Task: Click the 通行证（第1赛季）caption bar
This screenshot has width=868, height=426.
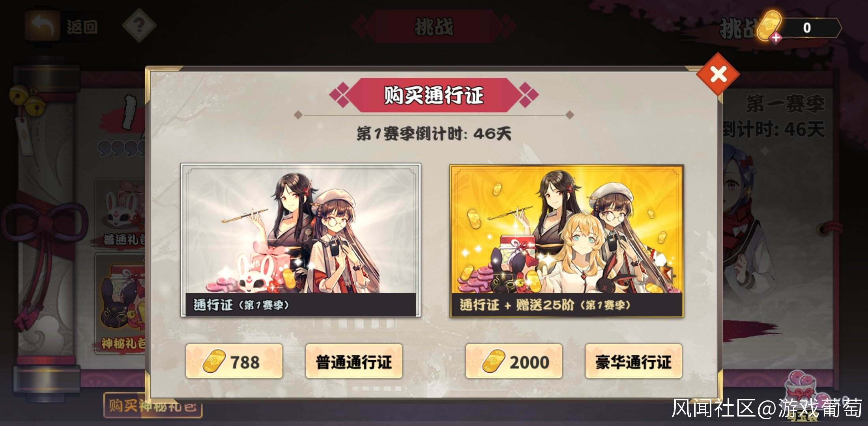Action: point(301,305)
